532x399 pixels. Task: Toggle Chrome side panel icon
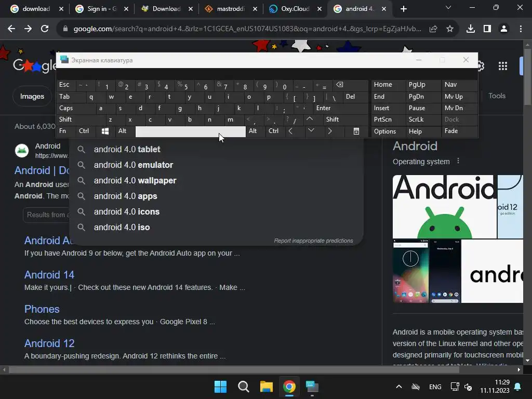click(x=487, y=29)
